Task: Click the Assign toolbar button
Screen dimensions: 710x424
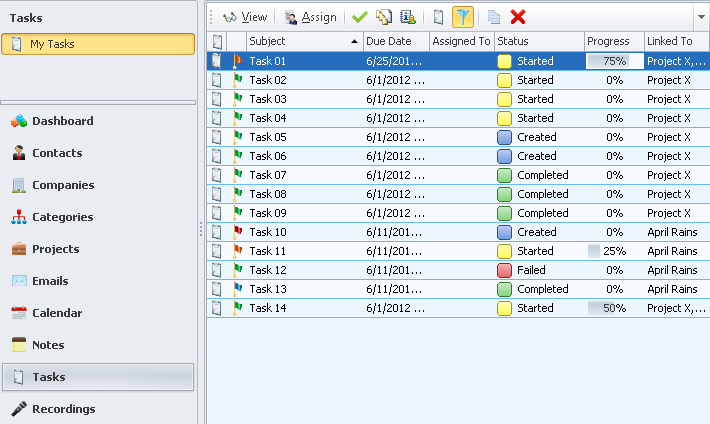Action: click(x=310, y=17)
